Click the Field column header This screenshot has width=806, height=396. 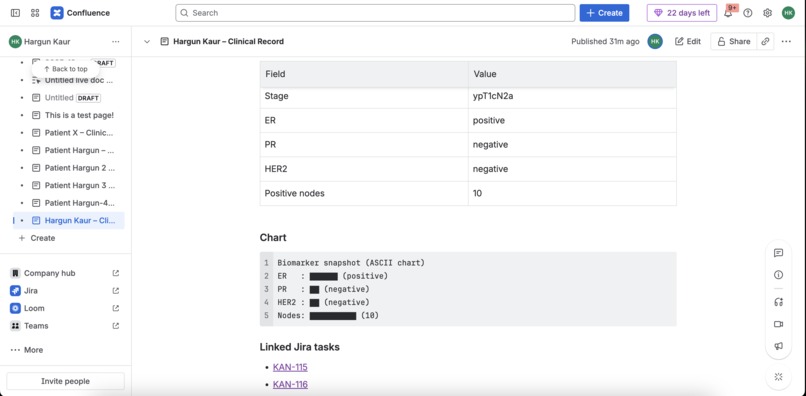click(364, 74)
